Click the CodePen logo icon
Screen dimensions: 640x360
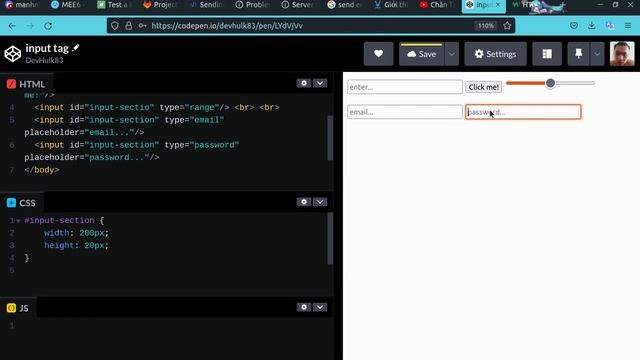coord(13,54)
